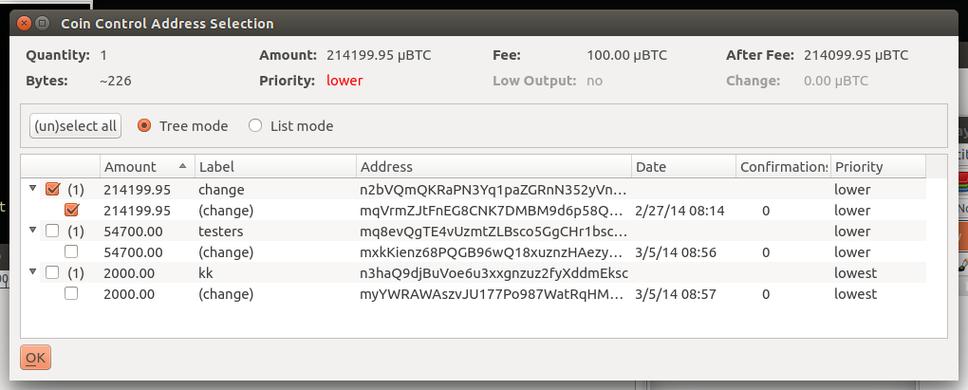Viewport: 968px width, 390px height.
Task: Sort by the Address column header
Action: (x=494, y=167)
